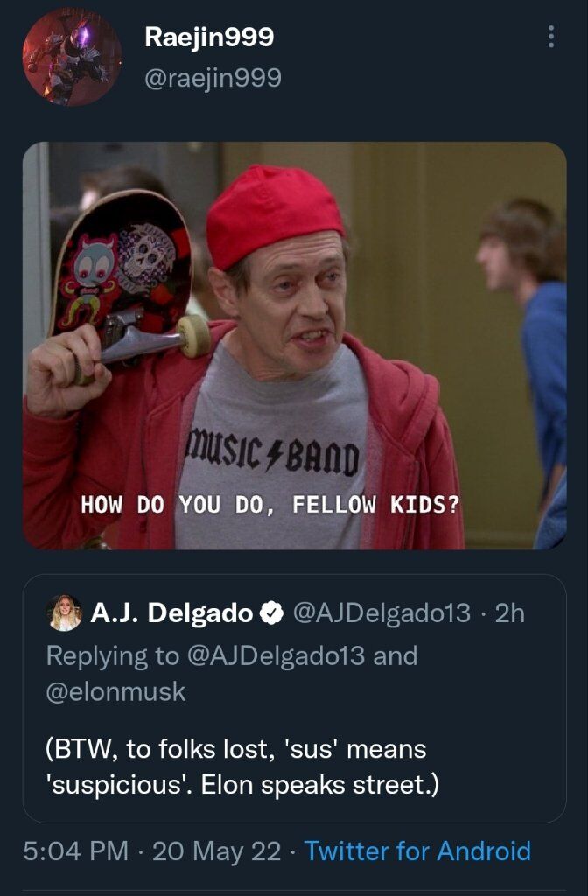Open the Raejin999 display name
This screenshot has height=896, width=588.
[x=209, y=37]
